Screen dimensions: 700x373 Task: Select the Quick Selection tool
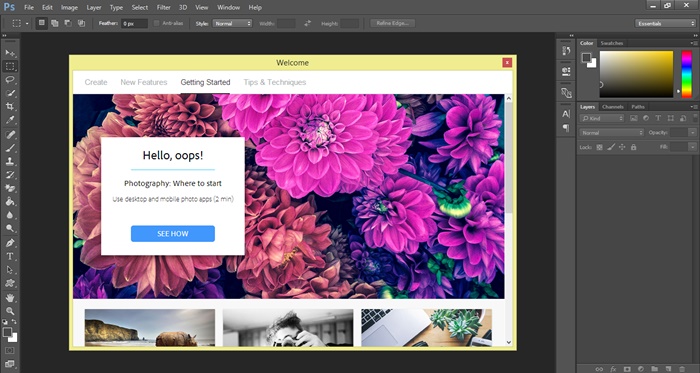point(10,93)
